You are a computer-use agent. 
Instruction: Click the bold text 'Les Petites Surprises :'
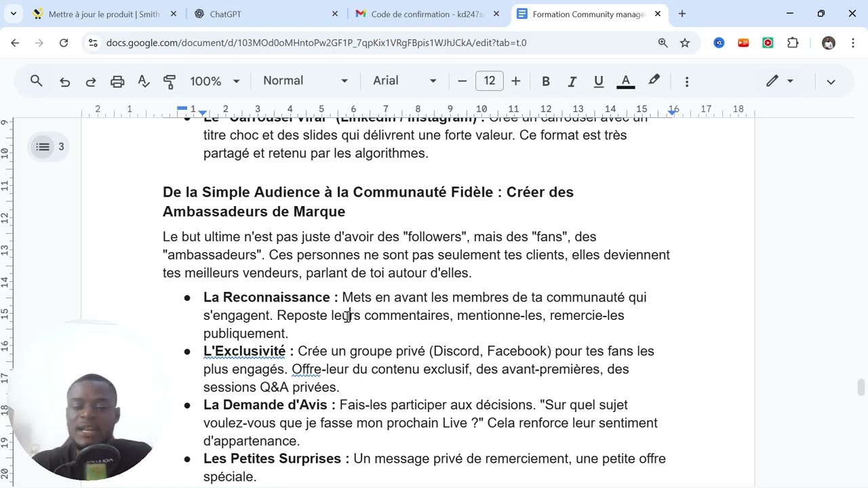[277, 459]
